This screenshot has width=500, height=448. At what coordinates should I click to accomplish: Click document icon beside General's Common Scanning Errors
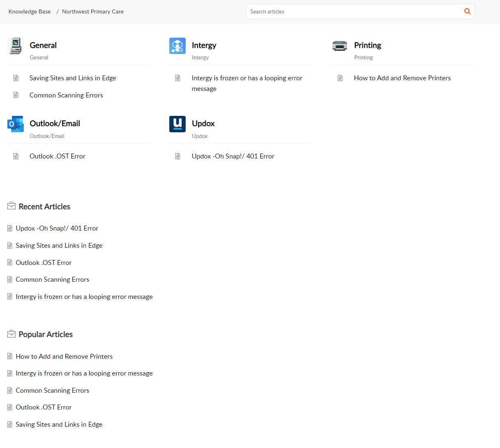16,95
